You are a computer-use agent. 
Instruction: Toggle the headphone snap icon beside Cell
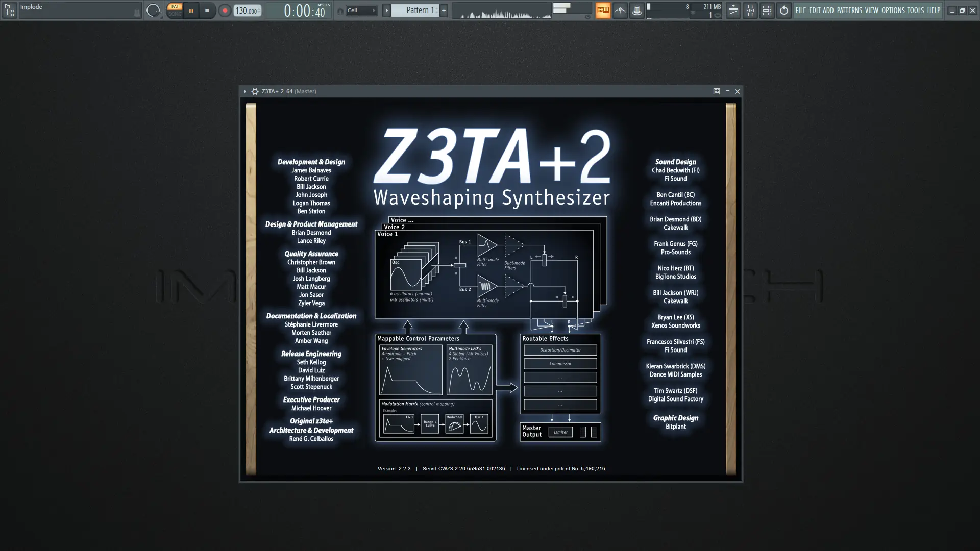[x=340, y=11]
